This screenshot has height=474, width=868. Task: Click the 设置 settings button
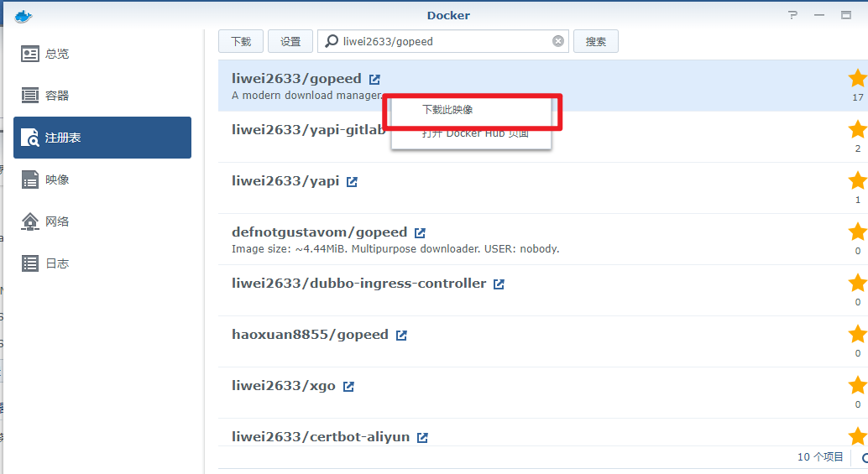(290, 41)
